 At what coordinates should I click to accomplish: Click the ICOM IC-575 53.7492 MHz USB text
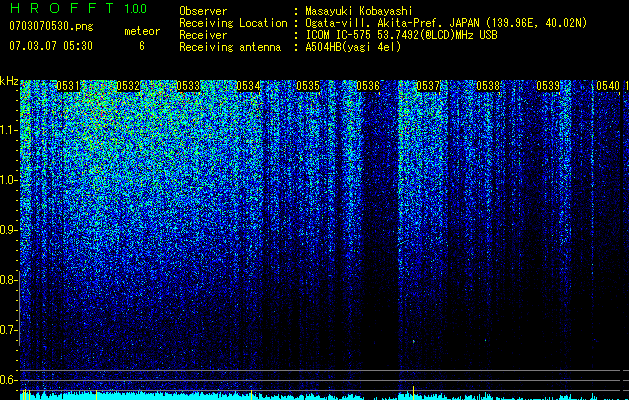[402, 35]
